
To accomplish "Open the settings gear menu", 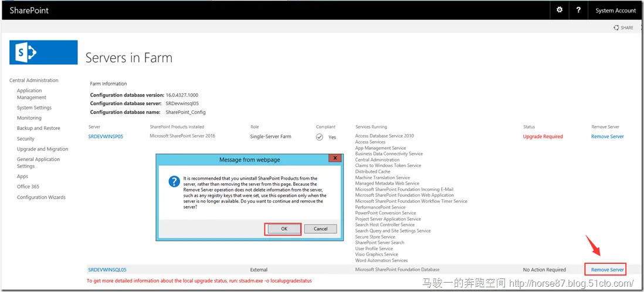I will [x=559, y=11].
